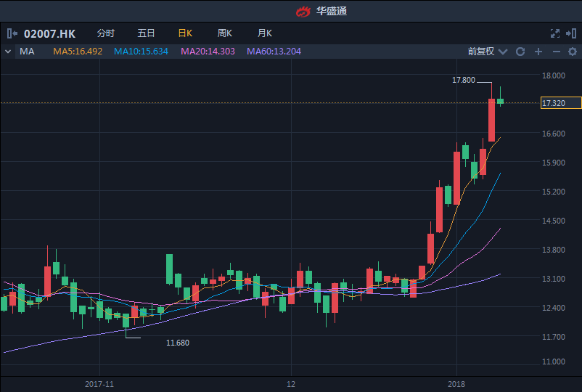582x392 pixels.
Task: Click the 02007.HK stock code
Action: click(49, 34)
